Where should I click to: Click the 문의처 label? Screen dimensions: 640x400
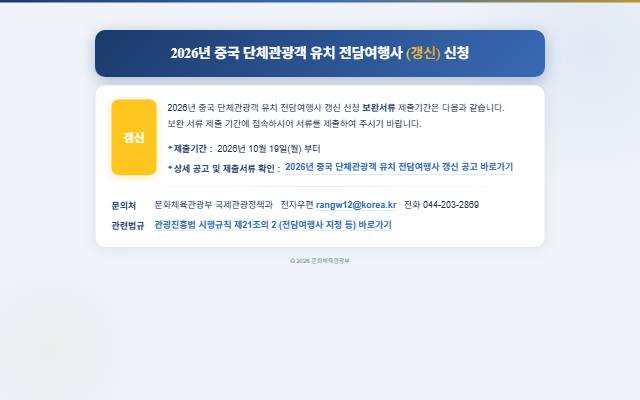[124, 205]
